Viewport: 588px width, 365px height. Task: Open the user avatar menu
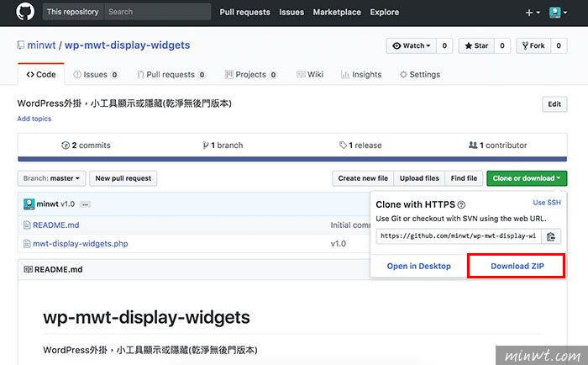[x=558, y=13]
